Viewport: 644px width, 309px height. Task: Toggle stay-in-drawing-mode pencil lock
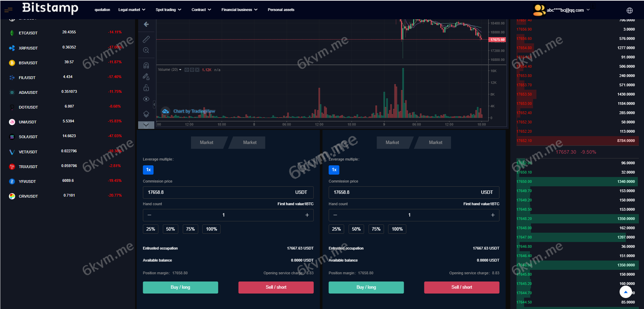[x=146, y=77]
